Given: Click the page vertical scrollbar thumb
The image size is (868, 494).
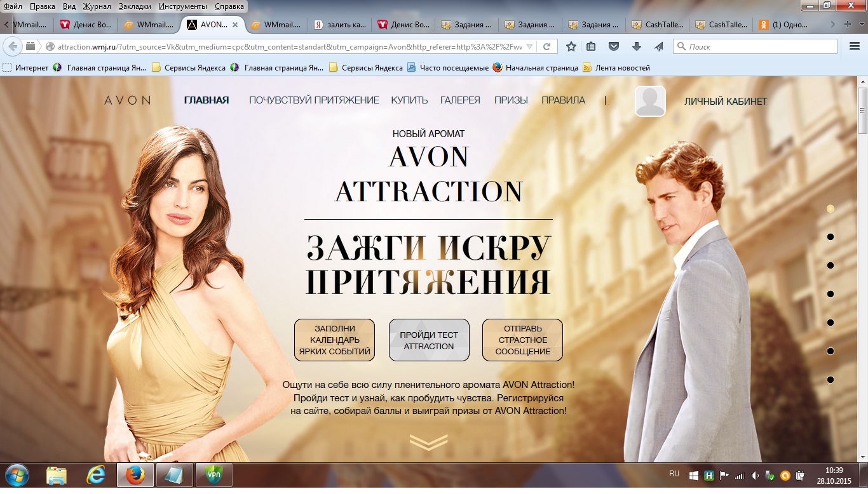Looking at the screenshot, I should tap(862, 111).
